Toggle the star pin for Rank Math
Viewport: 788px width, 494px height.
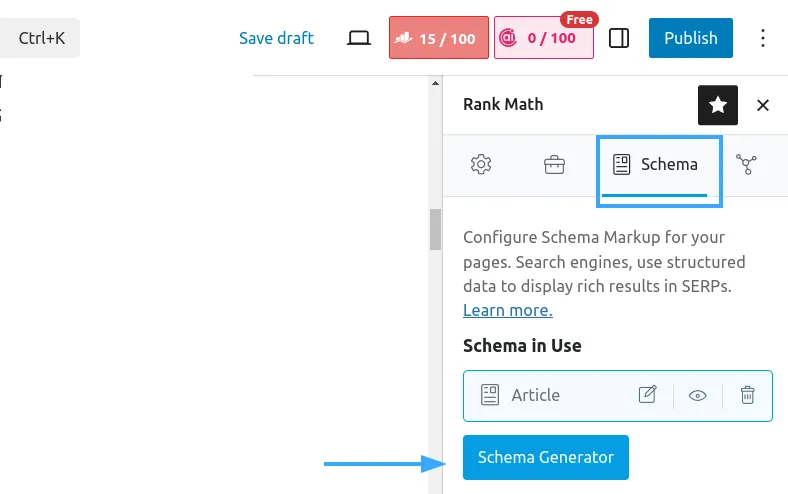[x=717, y=105]
